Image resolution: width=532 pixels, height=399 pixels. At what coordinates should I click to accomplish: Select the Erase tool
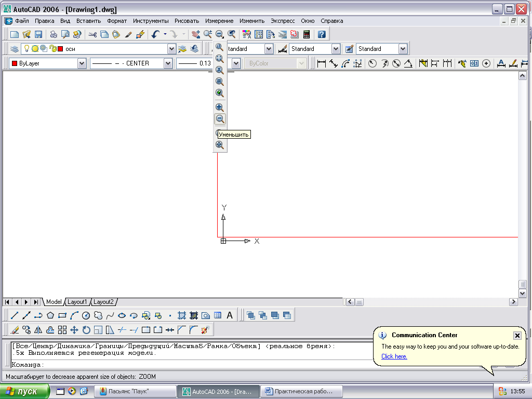(15, 330)
